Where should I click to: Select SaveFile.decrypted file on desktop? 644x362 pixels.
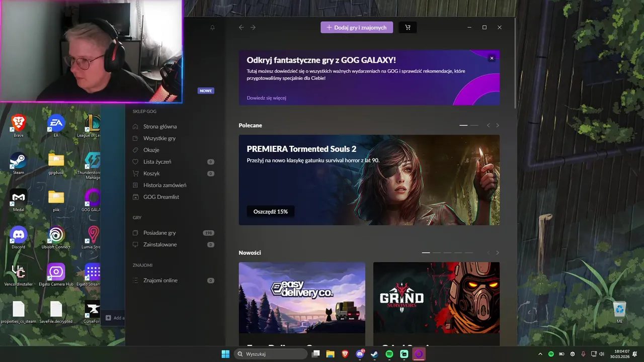(56, 312)
